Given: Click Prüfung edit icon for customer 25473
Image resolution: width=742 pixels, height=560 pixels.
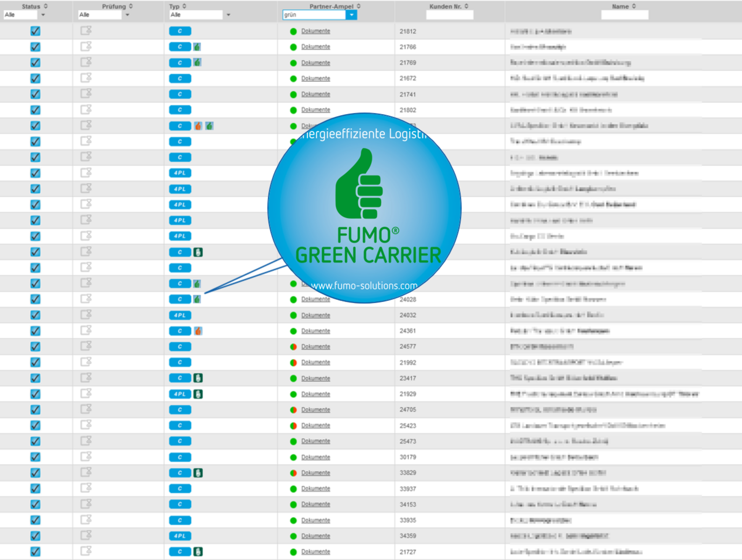Looking at the screenshot, I should (86, 441).
